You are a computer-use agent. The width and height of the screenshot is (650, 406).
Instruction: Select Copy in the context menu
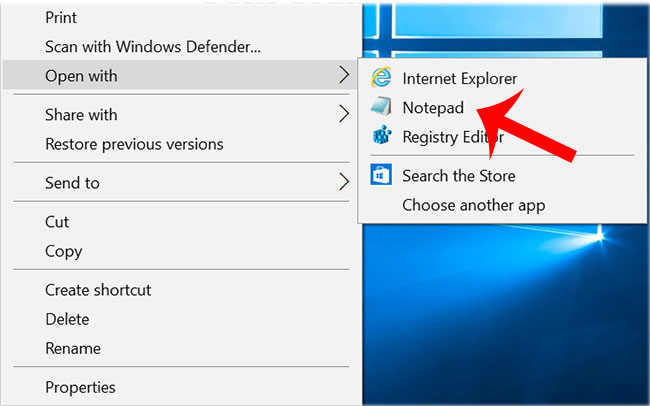pos(64,251)
